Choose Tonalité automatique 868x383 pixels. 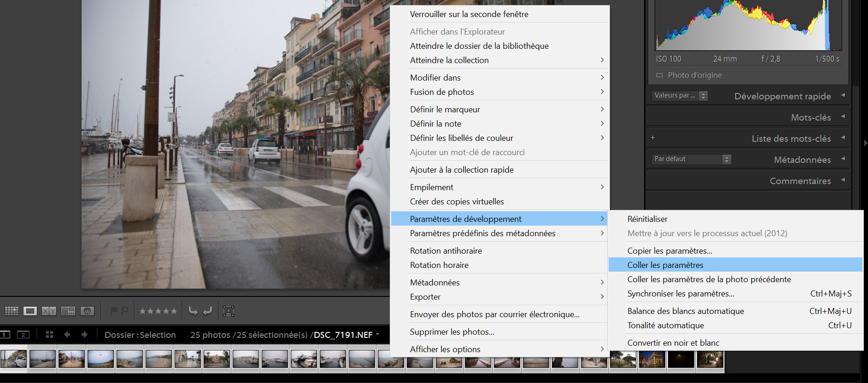pos(736,325)
